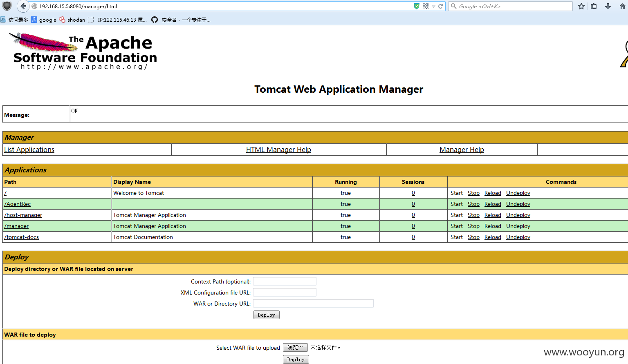
Task: Open the List Applications link
Action: (29, 150)
